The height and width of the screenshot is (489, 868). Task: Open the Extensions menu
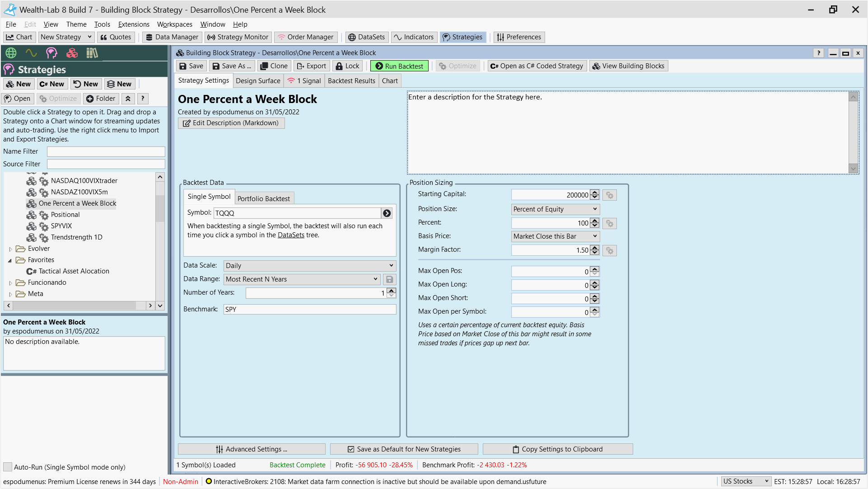pyautogui.click(x=134, y=24)
